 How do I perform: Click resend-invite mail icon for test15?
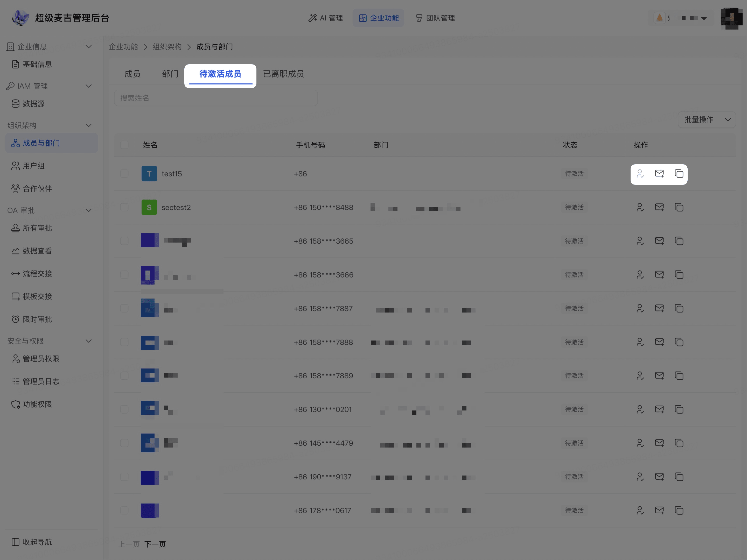[x=659, y=174]
